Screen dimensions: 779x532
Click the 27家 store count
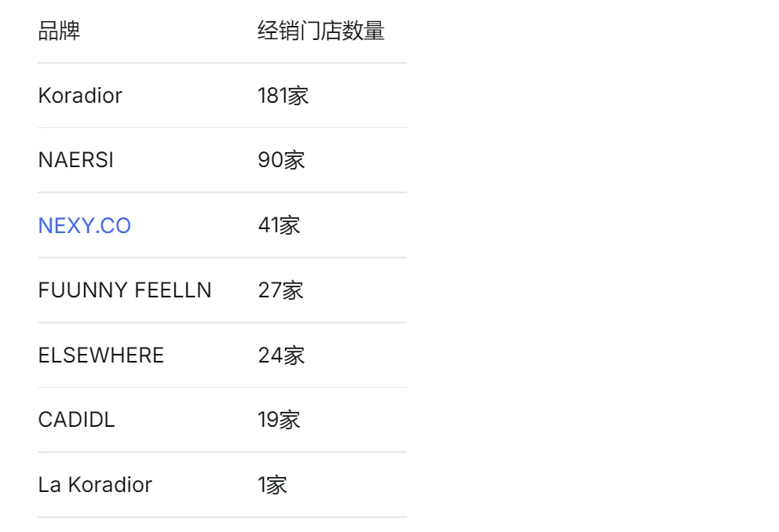(x=280, y=290)
